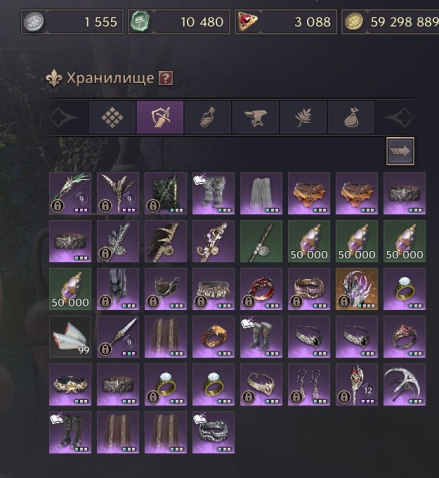Click the gold coin currency icon
Screen dimensions: 439x478
point(354,22)
